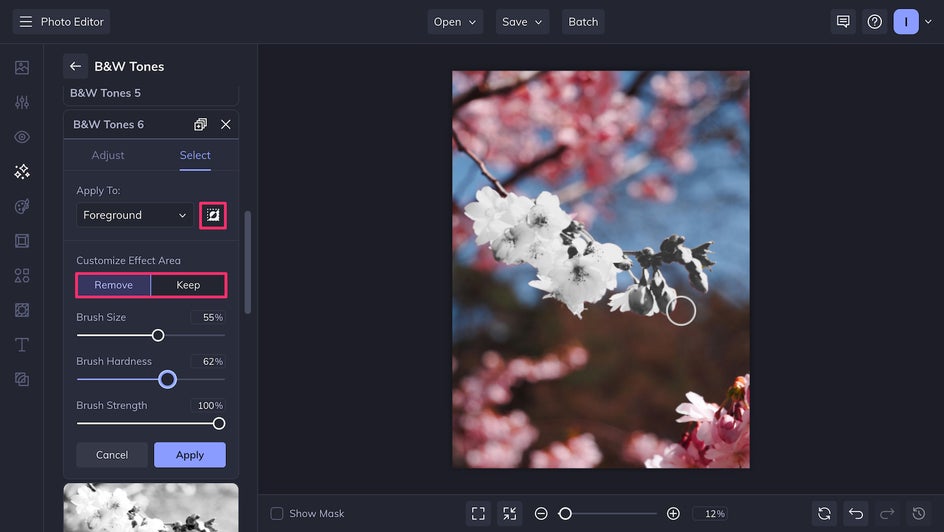
Task: Click the Apply button
Action: 190,455
